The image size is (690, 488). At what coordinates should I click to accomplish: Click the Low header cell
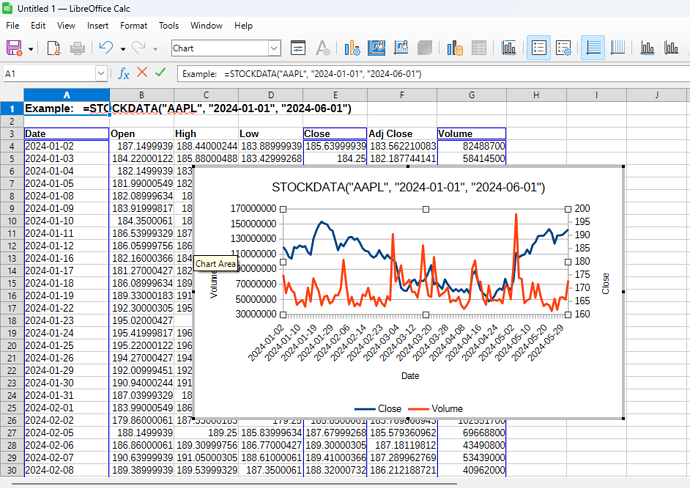271,134
